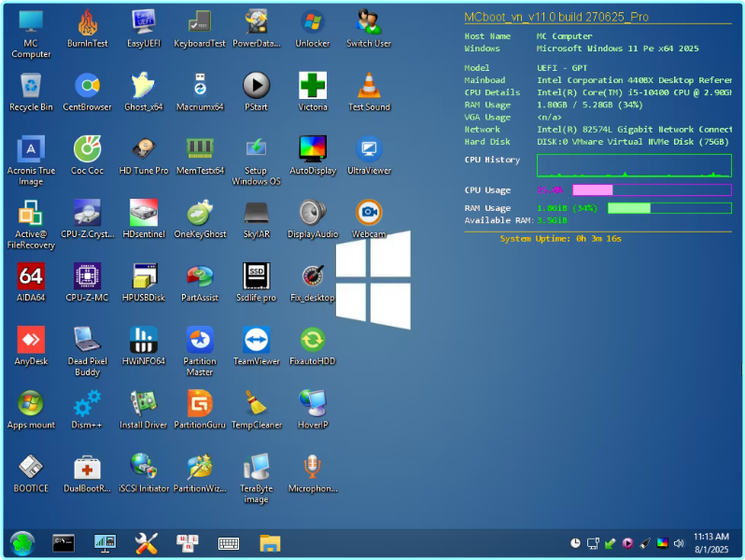Screen dimensions: 745x560
Task: Click the green RAM Usage bar
Action: pos(669,208)
